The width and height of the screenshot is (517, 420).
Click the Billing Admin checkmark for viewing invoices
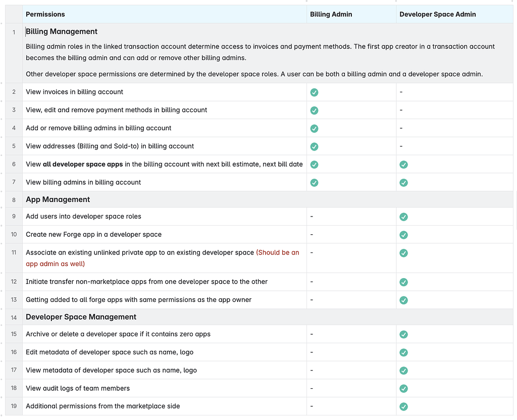pos(314,92)
